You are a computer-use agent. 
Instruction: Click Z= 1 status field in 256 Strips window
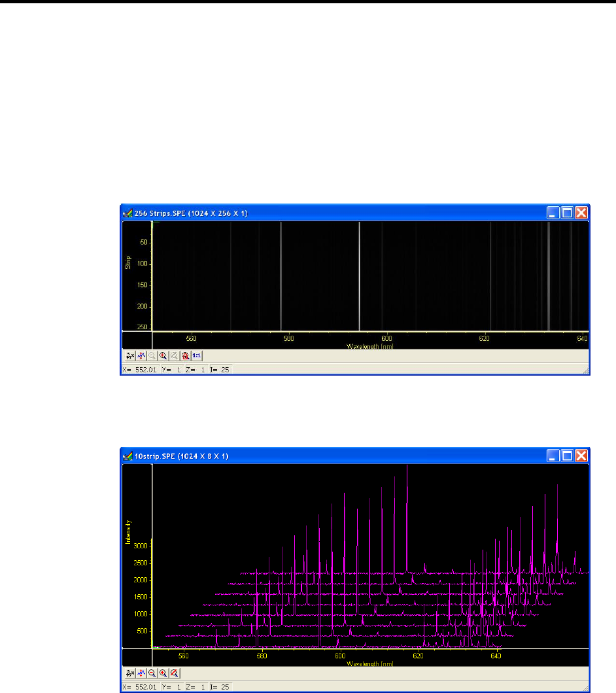click(196, 370)
